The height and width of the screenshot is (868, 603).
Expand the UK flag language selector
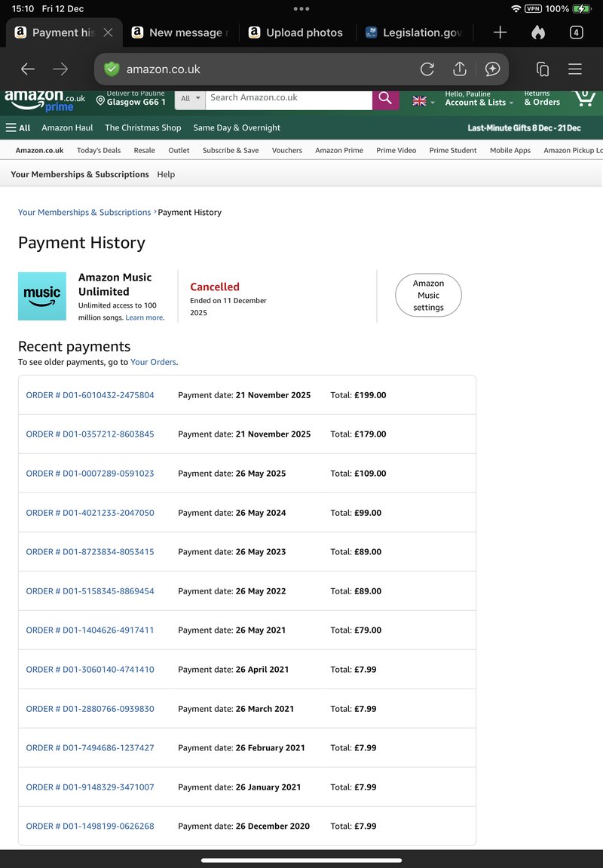point(423,101)
